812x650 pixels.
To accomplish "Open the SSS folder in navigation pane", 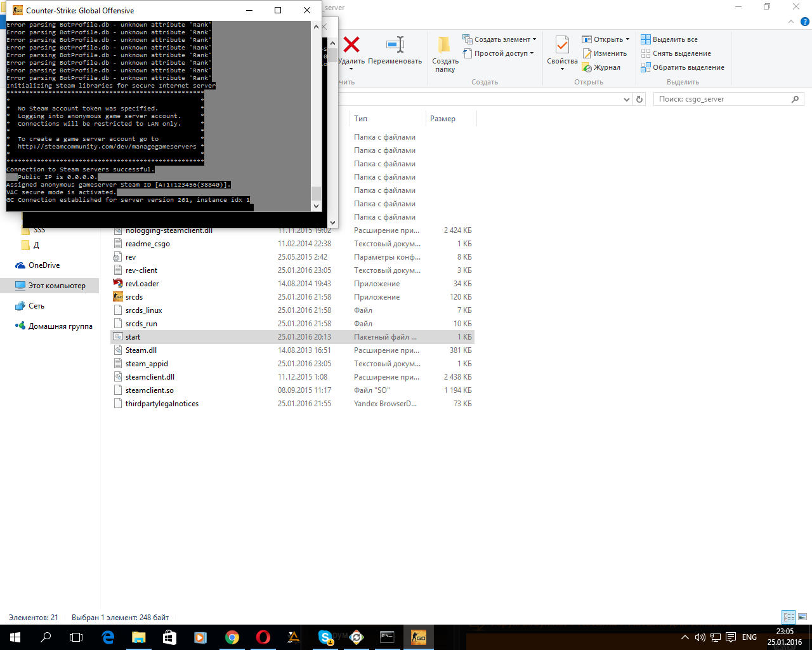I will click(39, 230).
